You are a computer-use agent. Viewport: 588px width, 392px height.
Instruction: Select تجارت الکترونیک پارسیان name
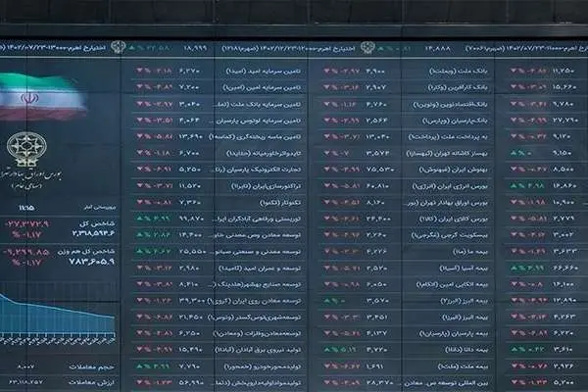tap(257, 170)
